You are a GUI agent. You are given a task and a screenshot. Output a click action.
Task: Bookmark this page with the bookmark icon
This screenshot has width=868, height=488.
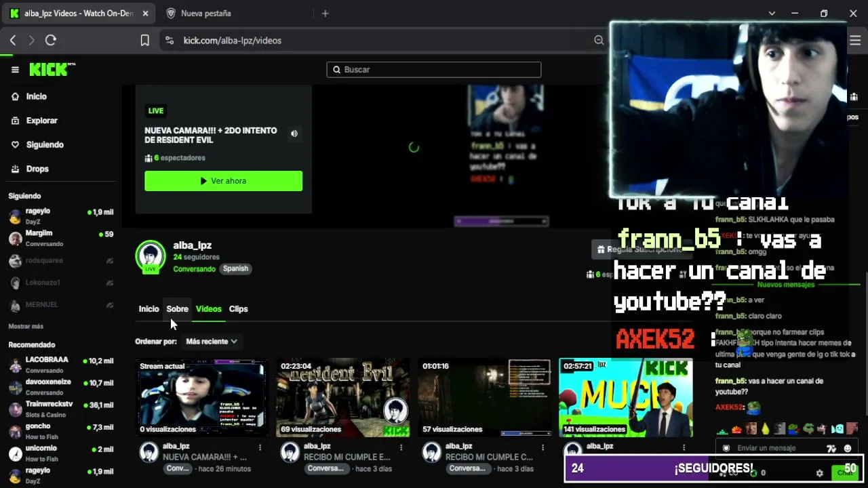coord(144,41)
